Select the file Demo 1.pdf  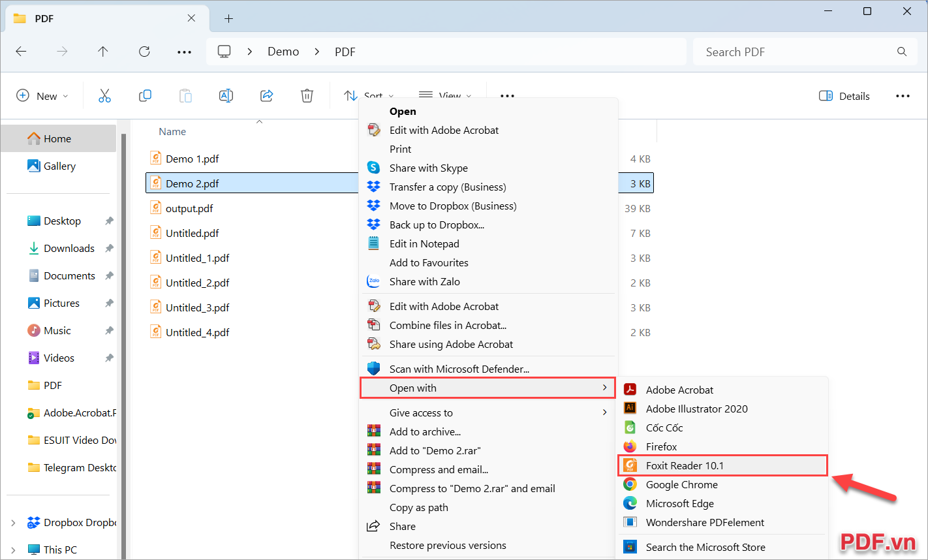pos(193,159)
